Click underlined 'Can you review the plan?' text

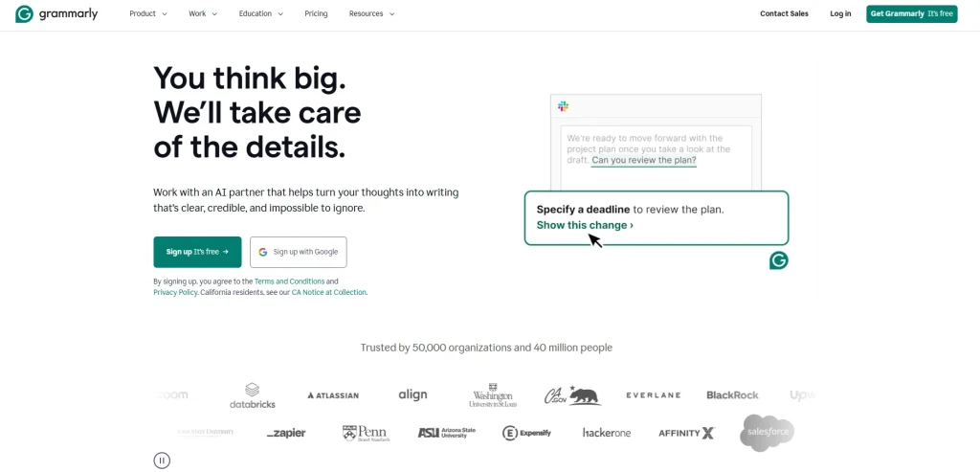(644, 161)
